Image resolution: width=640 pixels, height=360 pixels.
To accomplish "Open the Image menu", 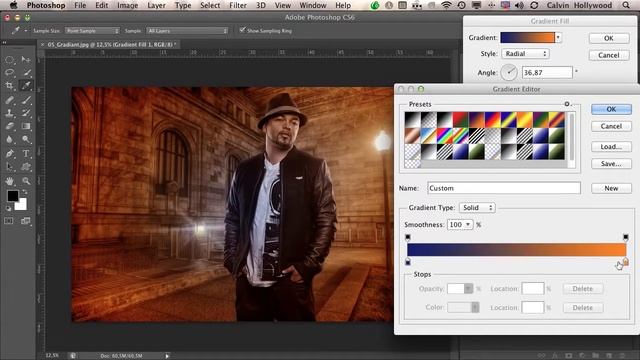I will click(x=127, y=5).
